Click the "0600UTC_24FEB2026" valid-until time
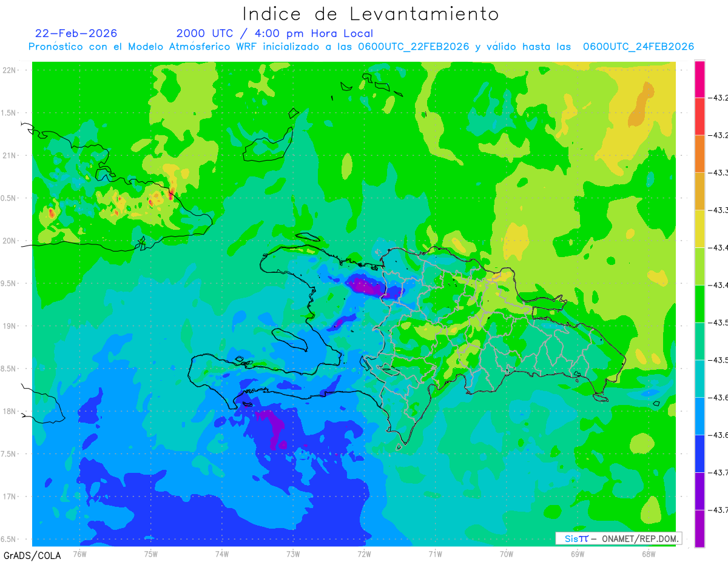The height and width of the screenshot is (562, 728). (x=639, y=47)
